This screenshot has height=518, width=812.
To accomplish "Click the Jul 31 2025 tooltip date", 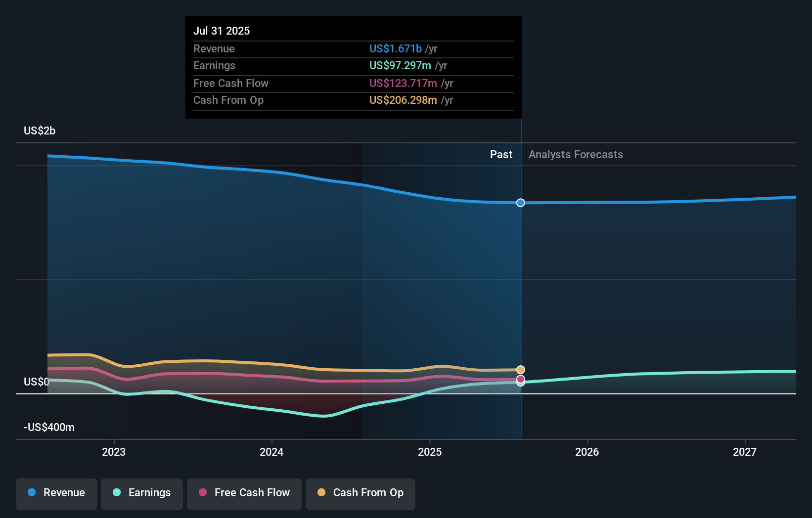I will pyautogui.click(x=222, y=31).
